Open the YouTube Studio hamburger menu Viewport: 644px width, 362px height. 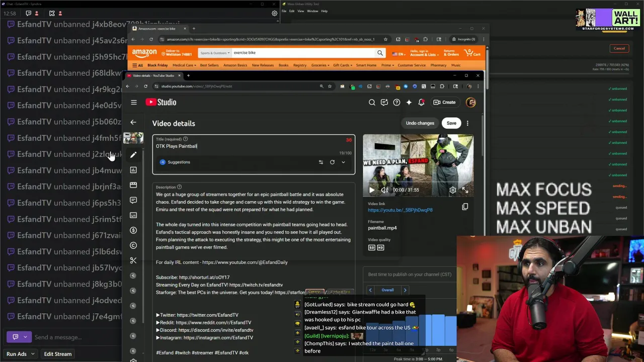pyautogui.click(x=134, y=102)
